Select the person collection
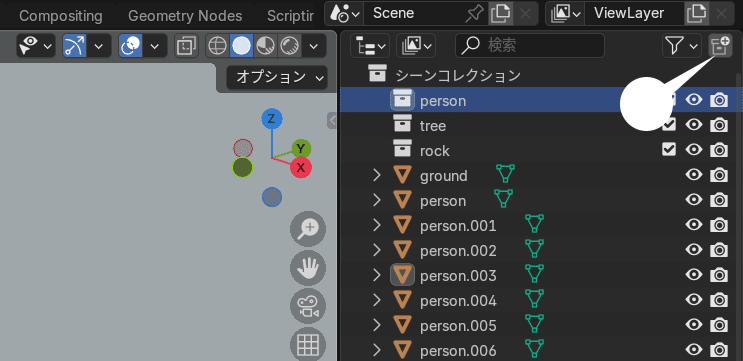 pos(443,100)
